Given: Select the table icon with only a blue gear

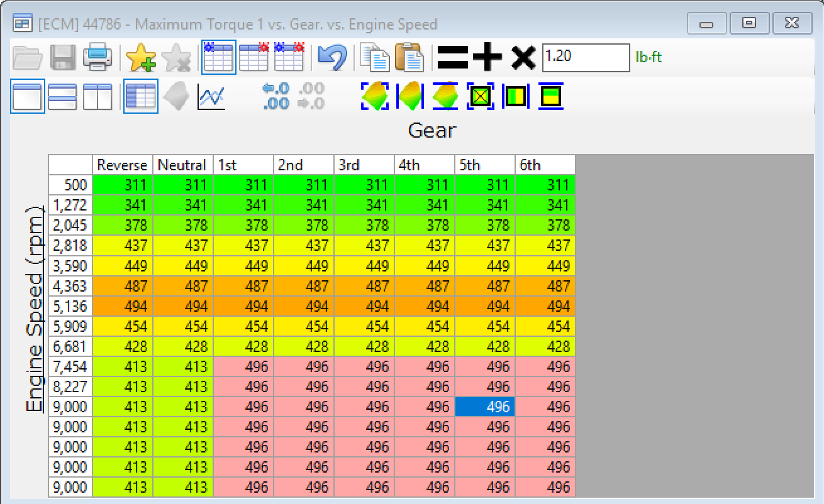Looking at the screenshot, I should (x=219, y=57).
